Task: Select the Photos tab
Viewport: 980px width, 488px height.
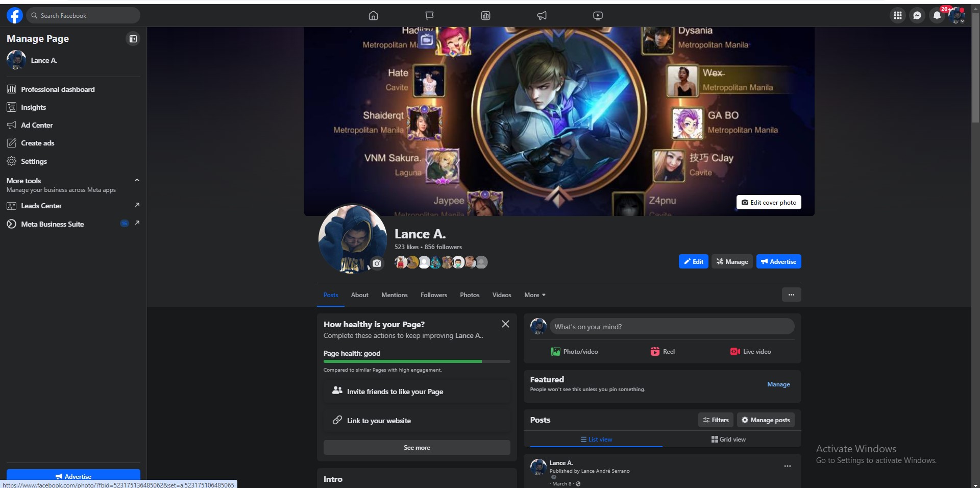Action: pos(470,295)
